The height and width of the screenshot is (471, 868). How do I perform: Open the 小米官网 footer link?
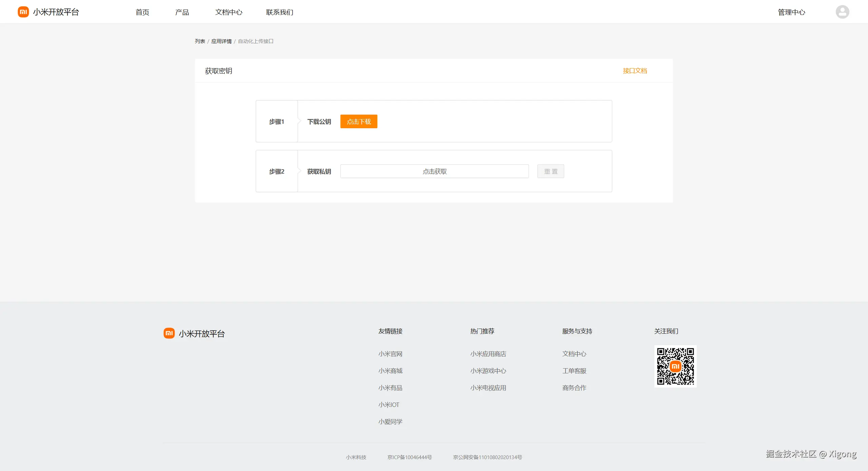pos(390,354)
